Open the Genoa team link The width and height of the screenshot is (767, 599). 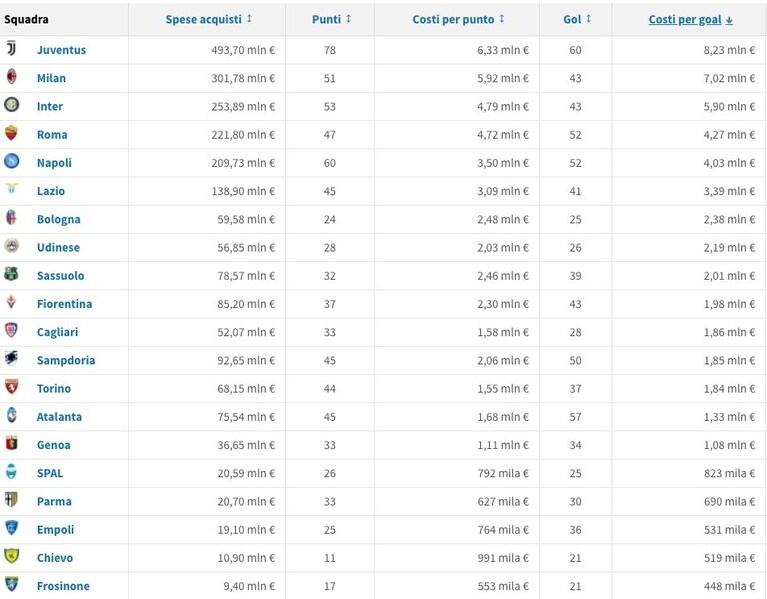(54, 445)
